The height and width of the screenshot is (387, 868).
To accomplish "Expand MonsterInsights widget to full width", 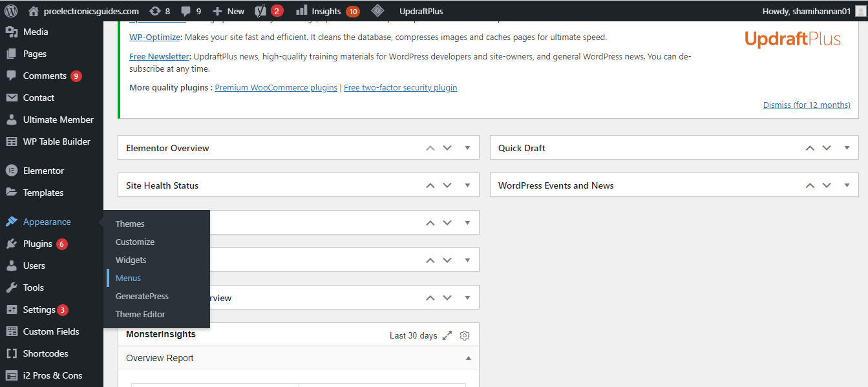I will point(447,335).
